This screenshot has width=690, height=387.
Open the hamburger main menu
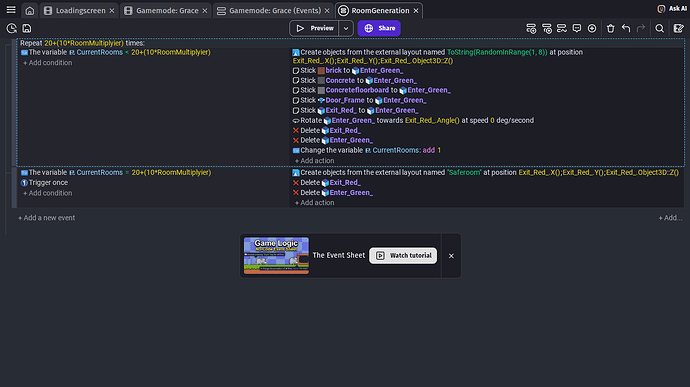pos(11,10)
